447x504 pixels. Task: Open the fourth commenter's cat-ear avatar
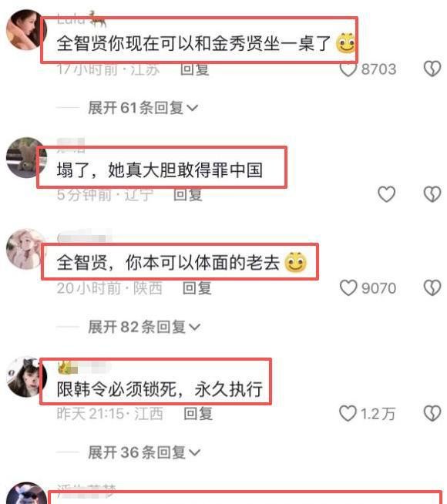coord(25,377)
